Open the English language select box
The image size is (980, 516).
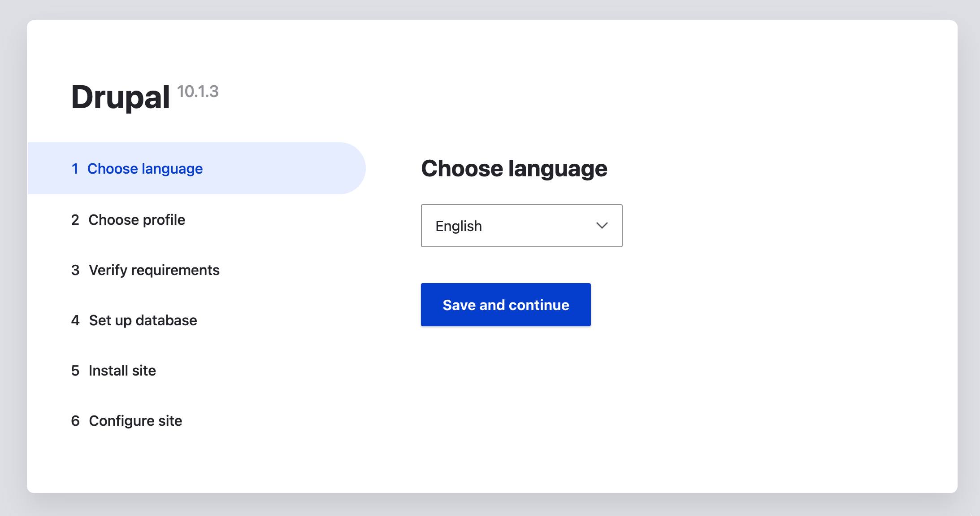click(521, 226)
